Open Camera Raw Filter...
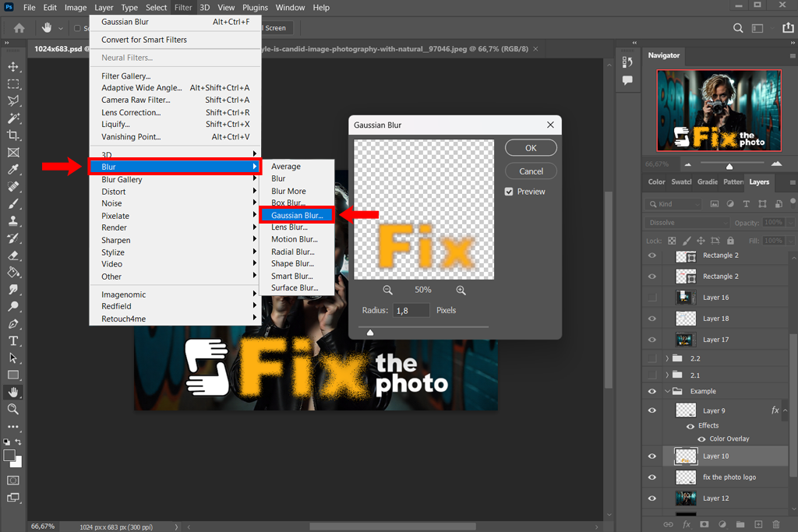798x532 pixels. [175, 100]
